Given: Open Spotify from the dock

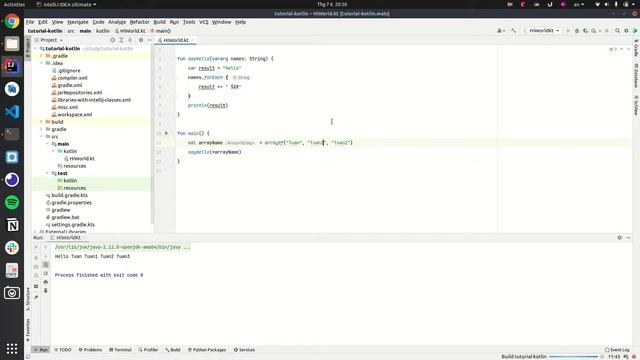Looking at the screenshot, I should coord(12,202).
